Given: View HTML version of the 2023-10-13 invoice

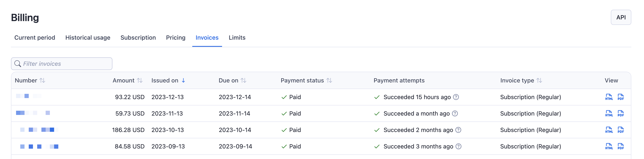Looking at the screenshot, I should 609,130.
